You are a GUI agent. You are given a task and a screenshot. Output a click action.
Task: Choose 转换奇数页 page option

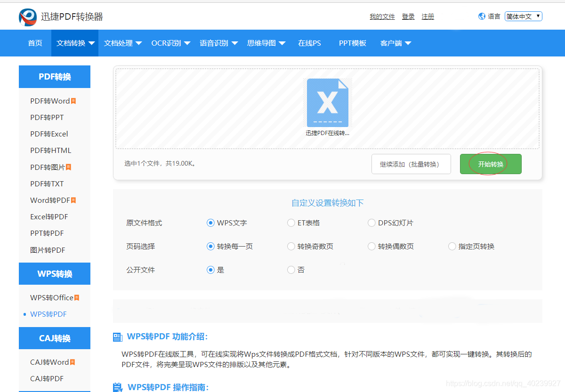click(291, 247)
